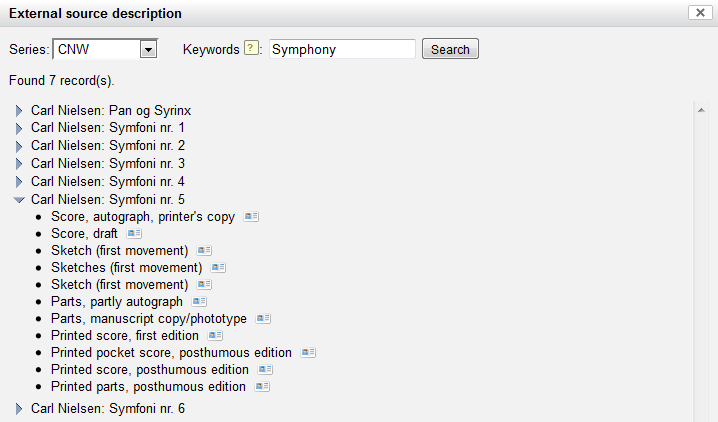Click the icon next to Printed score, first edition
718x422 pixels.
(215, 336)
